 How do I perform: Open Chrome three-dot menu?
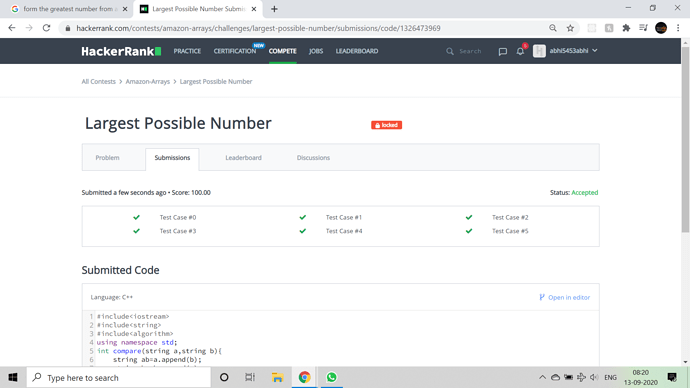pos(678,28)
